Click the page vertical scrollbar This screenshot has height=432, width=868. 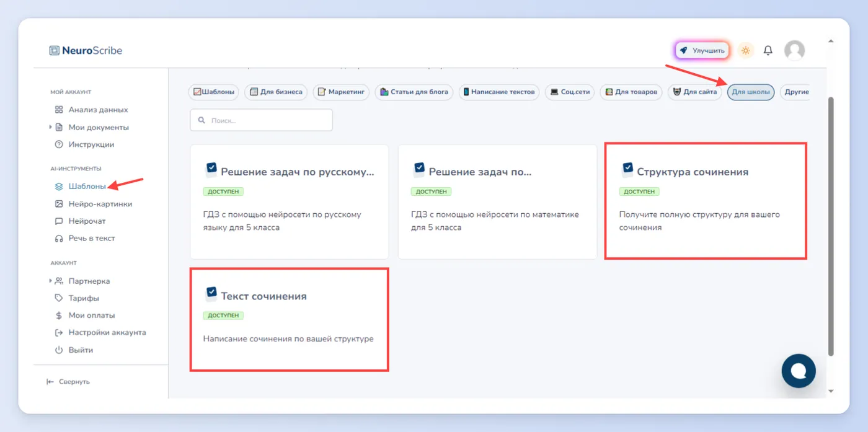point(831,226)
